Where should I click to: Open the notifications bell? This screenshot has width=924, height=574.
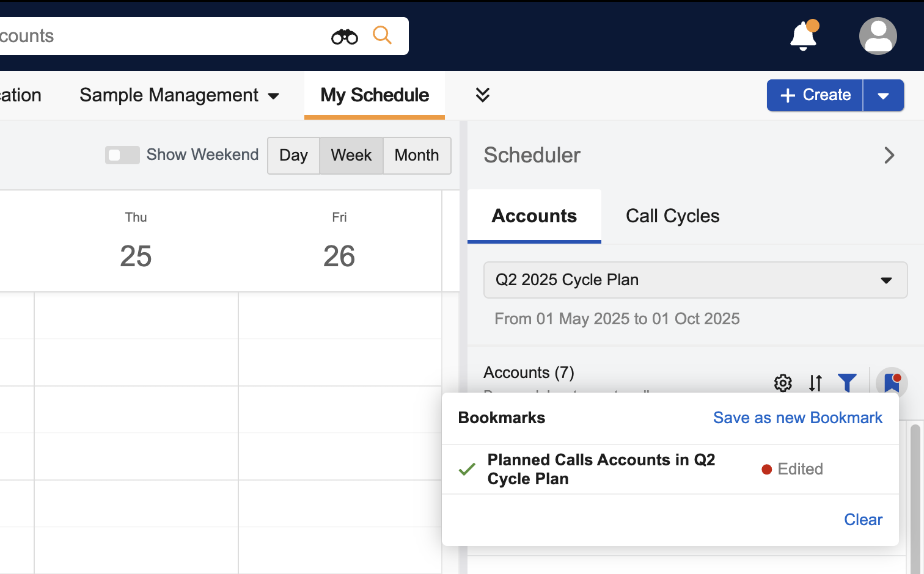(803, 36)
